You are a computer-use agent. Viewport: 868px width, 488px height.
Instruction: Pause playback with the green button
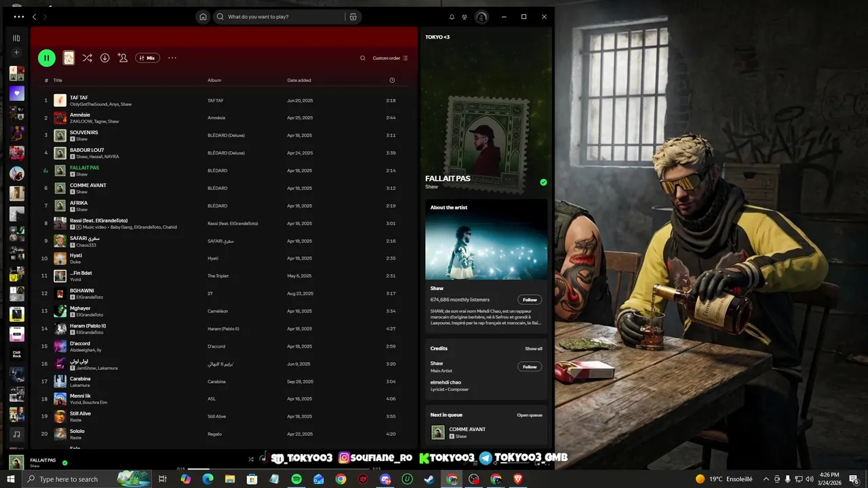[x=46, y=58]
